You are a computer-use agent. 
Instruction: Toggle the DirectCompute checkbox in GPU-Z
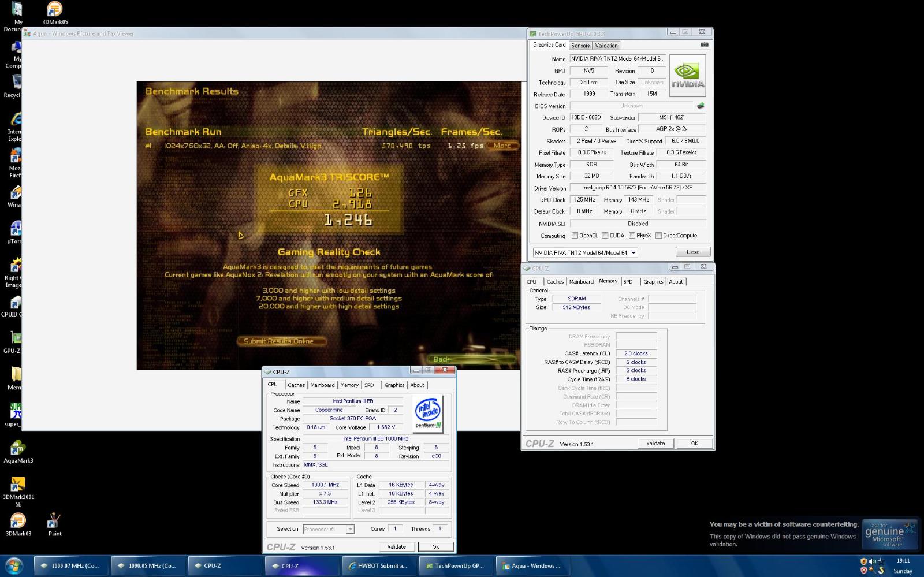click(x=658, y=235)
